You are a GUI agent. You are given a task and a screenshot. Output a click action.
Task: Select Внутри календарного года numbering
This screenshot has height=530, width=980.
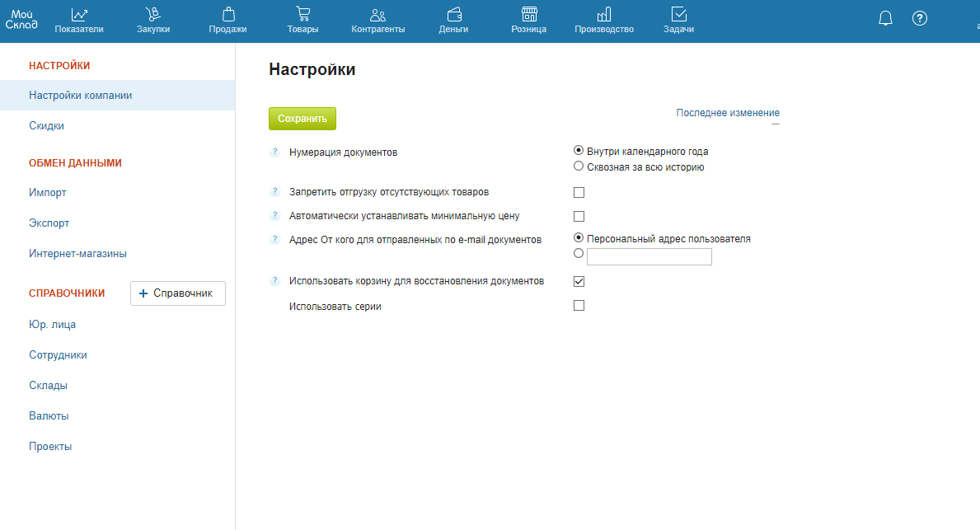(579, 151)
